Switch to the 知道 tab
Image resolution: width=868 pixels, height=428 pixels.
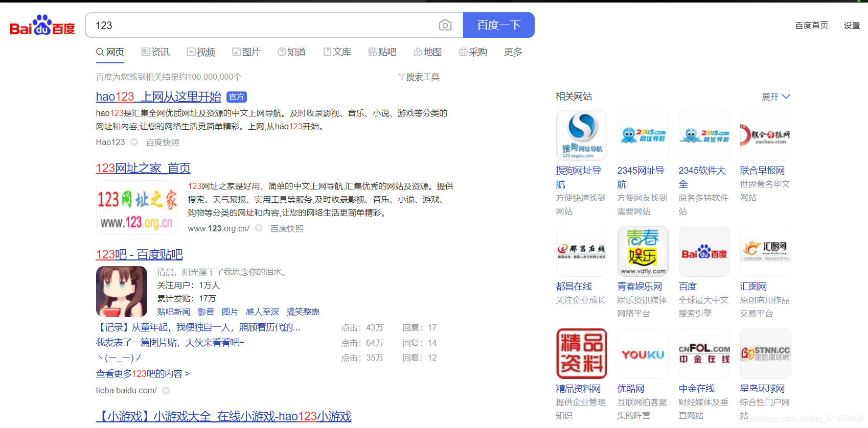[x=291, y=52]
